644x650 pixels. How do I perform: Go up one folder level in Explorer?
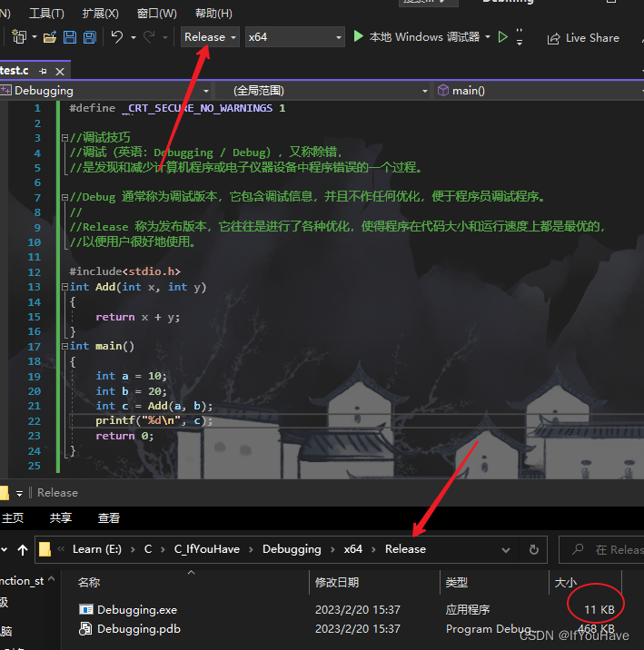[x=23, y=549]
